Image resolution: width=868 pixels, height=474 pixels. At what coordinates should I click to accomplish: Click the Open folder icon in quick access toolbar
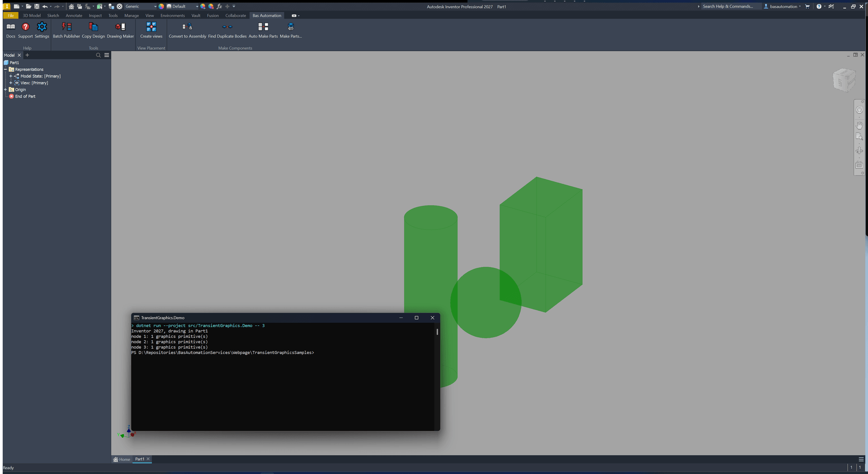[28, 6]
